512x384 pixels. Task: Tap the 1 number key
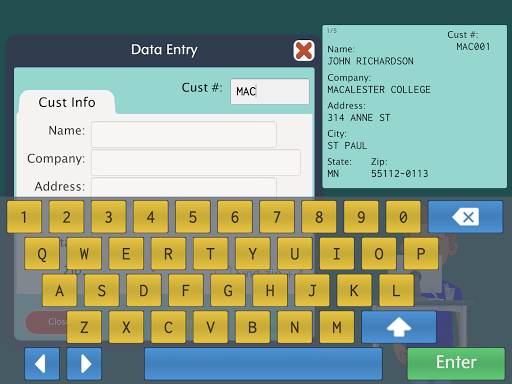pos(24,217)
